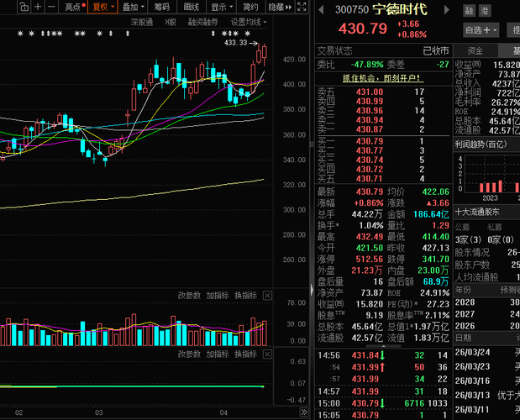Click the 金额 186.64亿 value
Image resolution: width=520 pixels, height=420 pixels.
point(431,214)
